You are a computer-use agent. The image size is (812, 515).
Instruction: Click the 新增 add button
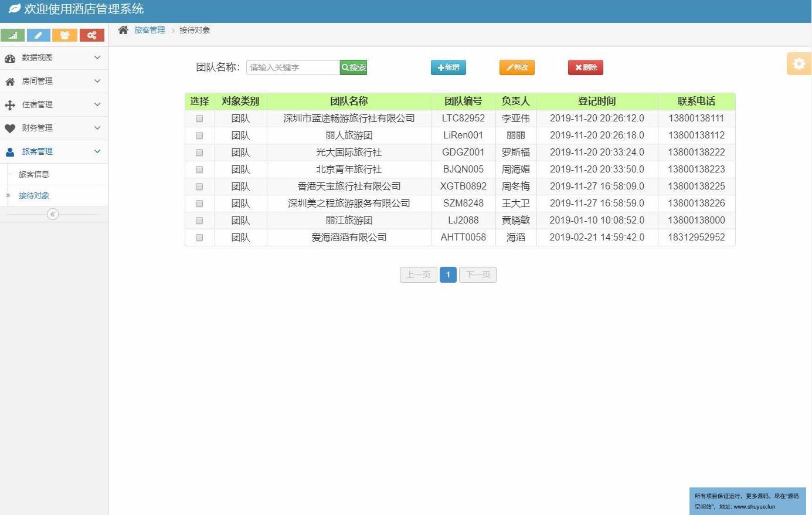(x=449, y=67)
